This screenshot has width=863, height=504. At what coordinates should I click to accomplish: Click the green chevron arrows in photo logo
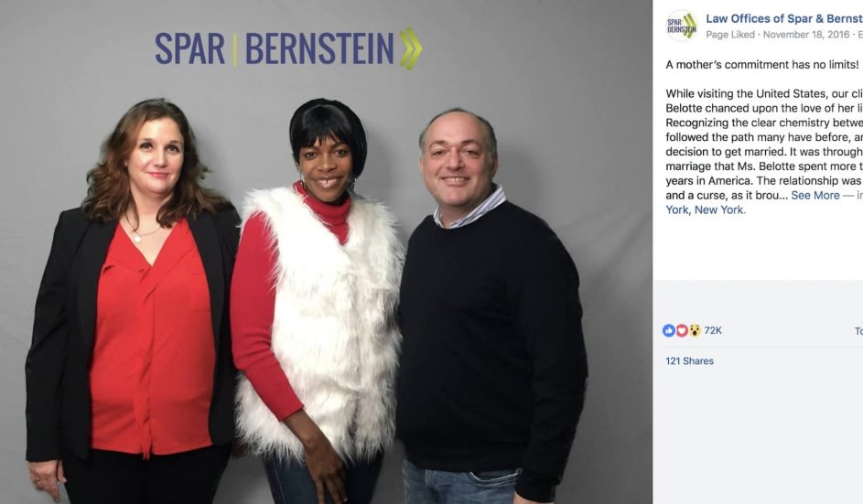pyautogui.click(x=411, y=48)
